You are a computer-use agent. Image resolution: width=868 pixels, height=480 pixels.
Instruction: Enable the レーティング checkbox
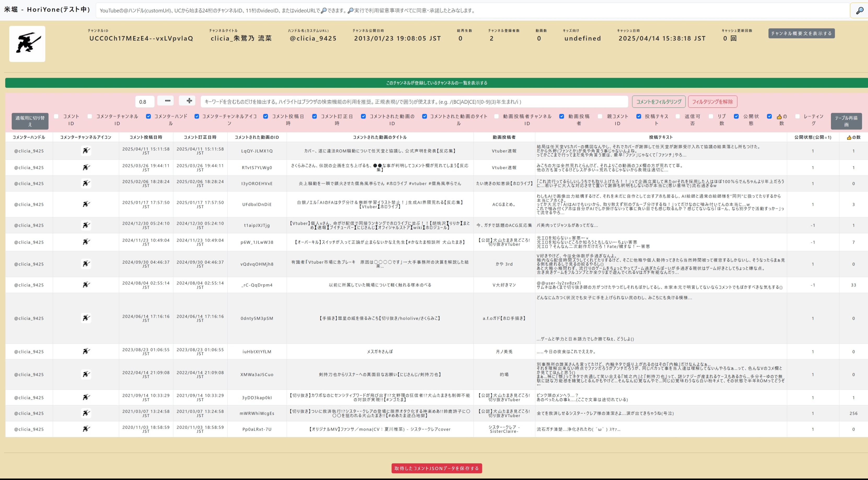point(797,116)
